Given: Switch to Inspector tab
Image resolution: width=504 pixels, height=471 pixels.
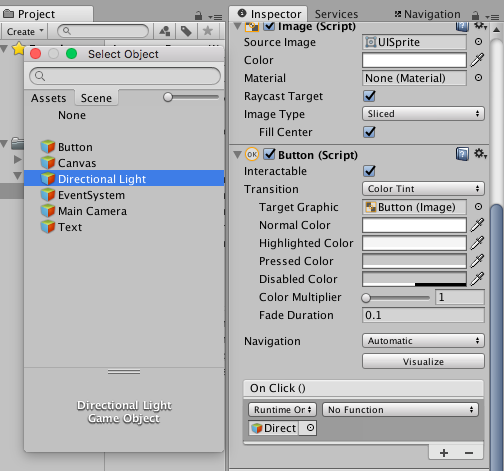Looking at the screenshot, I should [269, 14].
